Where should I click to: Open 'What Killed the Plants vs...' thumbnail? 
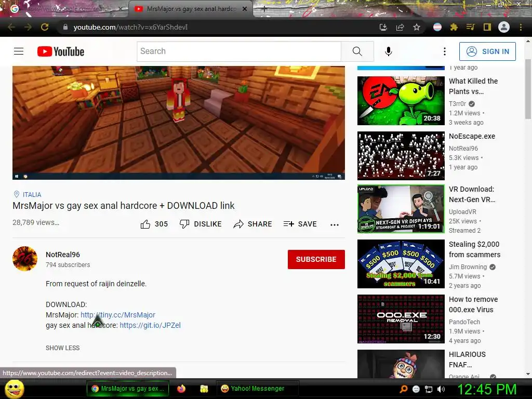coord(401,101)
